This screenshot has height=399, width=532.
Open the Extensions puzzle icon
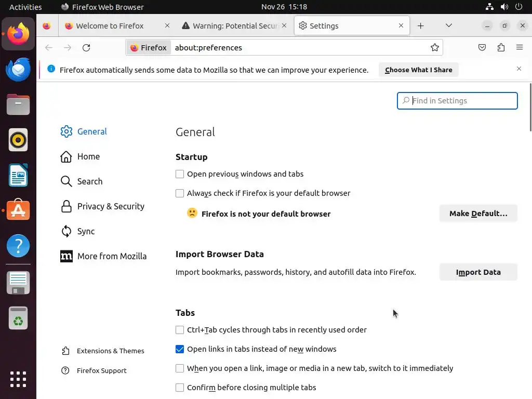coord(501,48)
